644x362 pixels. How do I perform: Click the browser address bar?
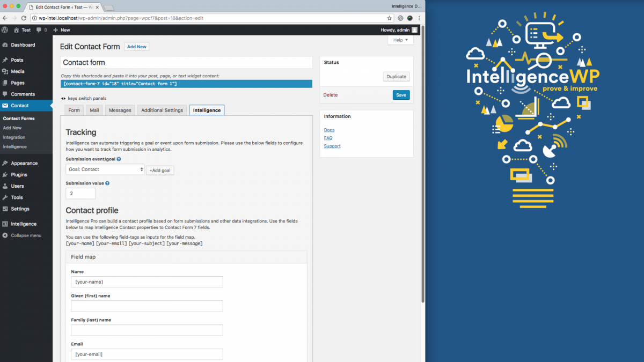(212, 18)
